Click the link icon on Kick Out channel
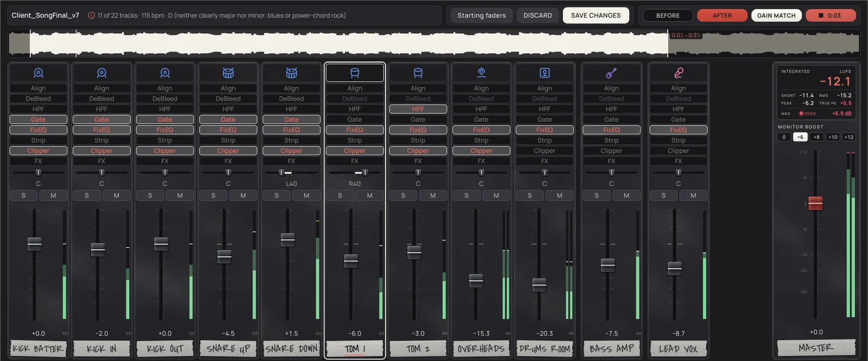The height and width of the screenshot is (361, 868). click(x=192, y=333)
